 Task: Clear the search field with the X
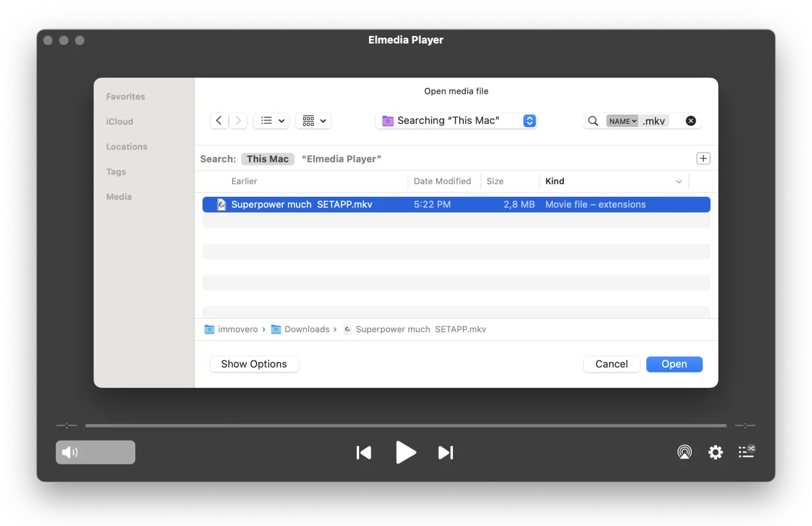click(691, 121)
